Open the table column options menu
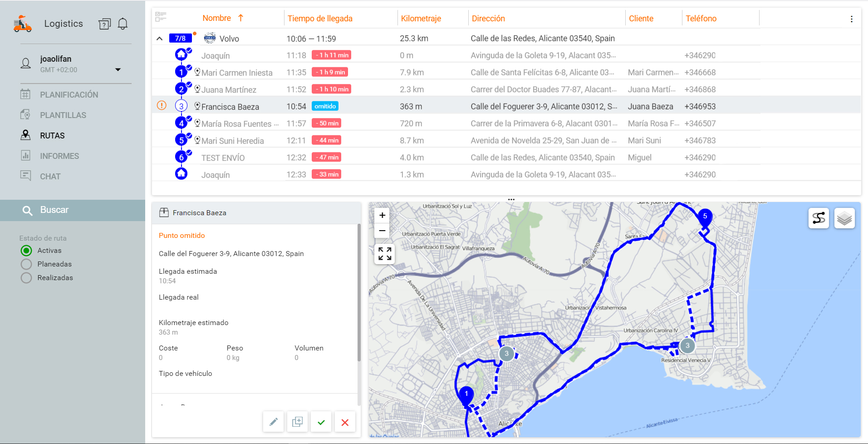Viewport: 868px width, 444px height. coord(851,19)
